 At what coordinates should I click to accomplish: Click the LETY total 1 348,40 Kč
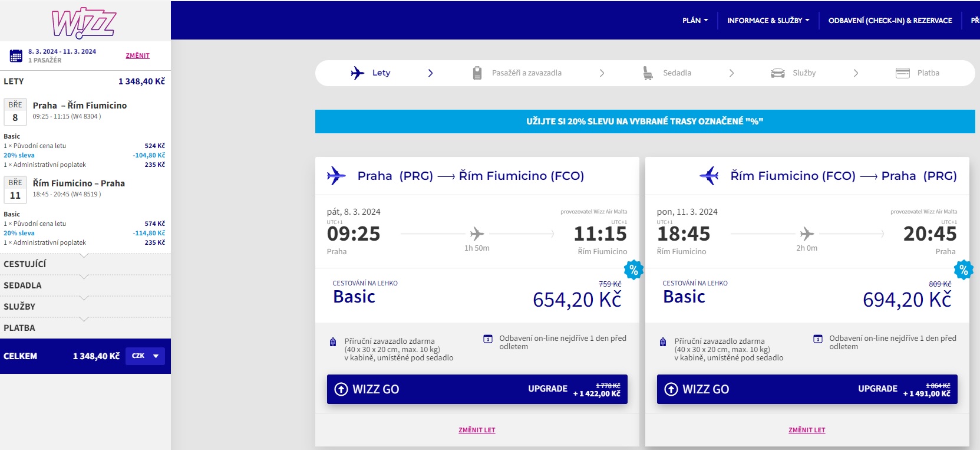coord(141,81)
